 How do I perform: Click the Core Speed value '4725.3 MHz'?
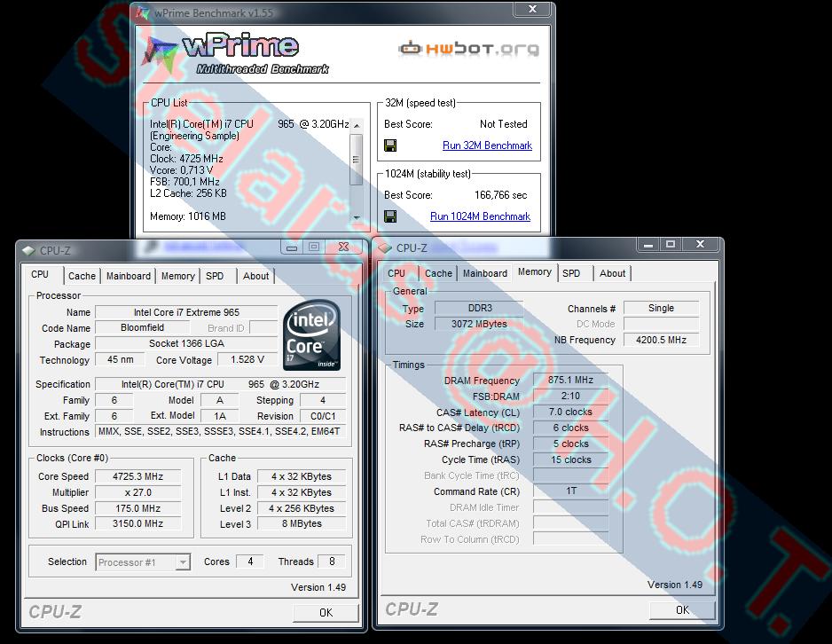click(x=138, y=476)
